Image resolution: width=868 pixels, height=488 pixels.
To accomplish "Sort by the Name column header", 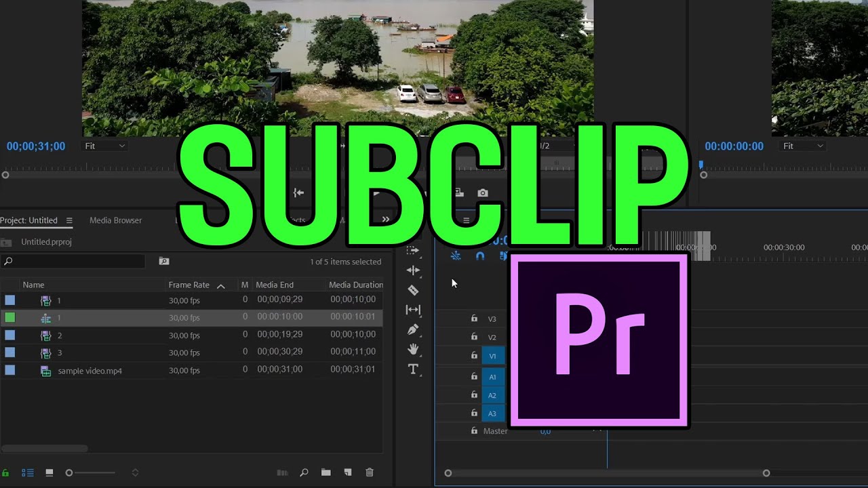I will click(33, 285).
